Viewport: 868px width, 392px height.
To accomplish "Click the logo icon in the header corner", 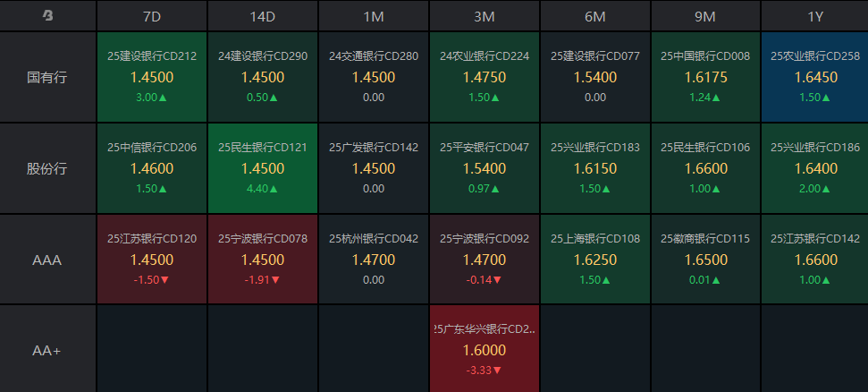I will pos(48,15).
